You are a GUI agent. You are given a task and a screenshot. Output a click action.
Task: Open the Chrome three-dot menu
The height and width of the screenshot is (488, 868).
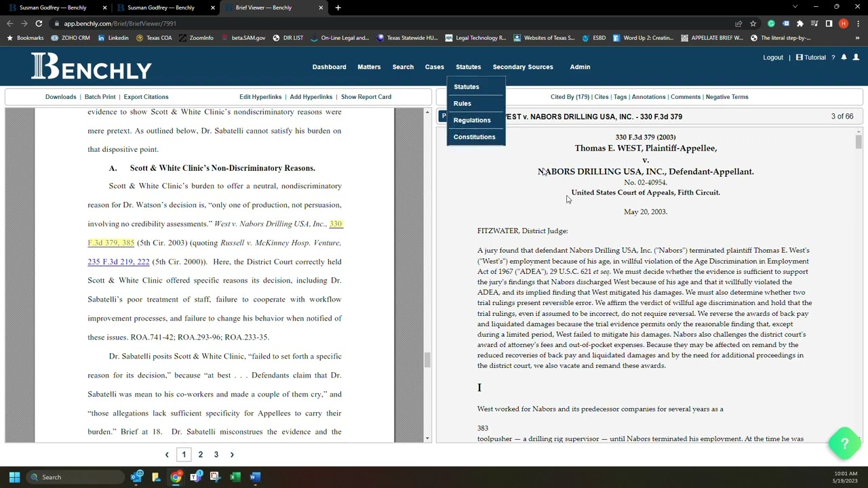pyautogui.click(x=858, y=24)
